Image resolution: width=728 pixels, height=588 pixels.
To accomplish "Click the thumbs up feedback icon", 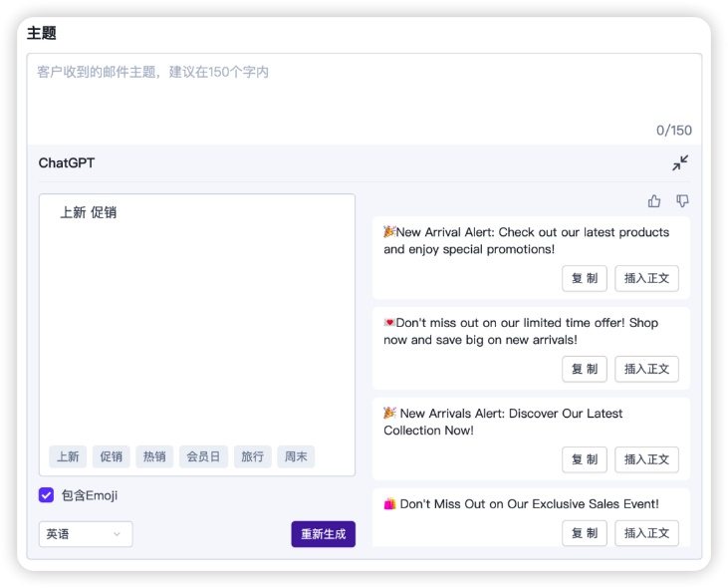I will pyautogui.click(x=654, y=200).
